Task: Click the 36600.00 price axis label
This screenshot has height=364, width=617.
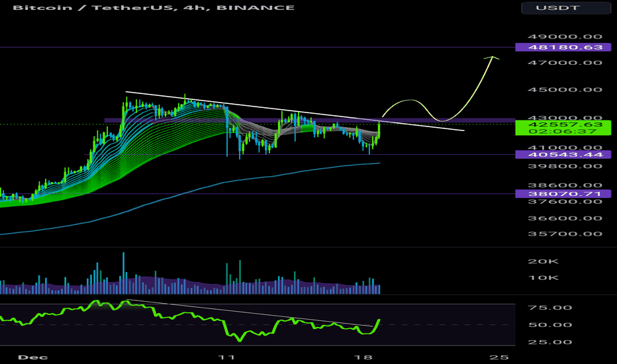Action: pyautogui.click(x=565, y=218)
